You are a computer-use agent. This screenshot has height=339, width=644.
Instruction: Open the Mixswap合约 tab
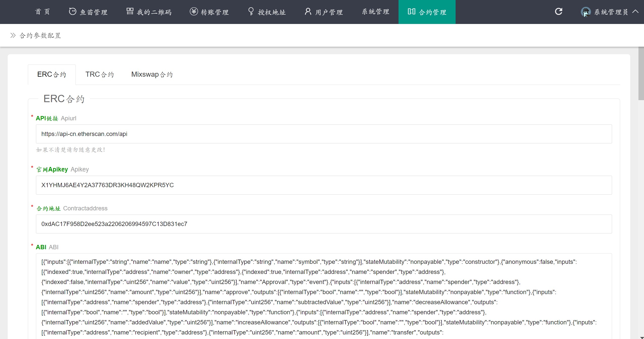[x=152, y=74]
